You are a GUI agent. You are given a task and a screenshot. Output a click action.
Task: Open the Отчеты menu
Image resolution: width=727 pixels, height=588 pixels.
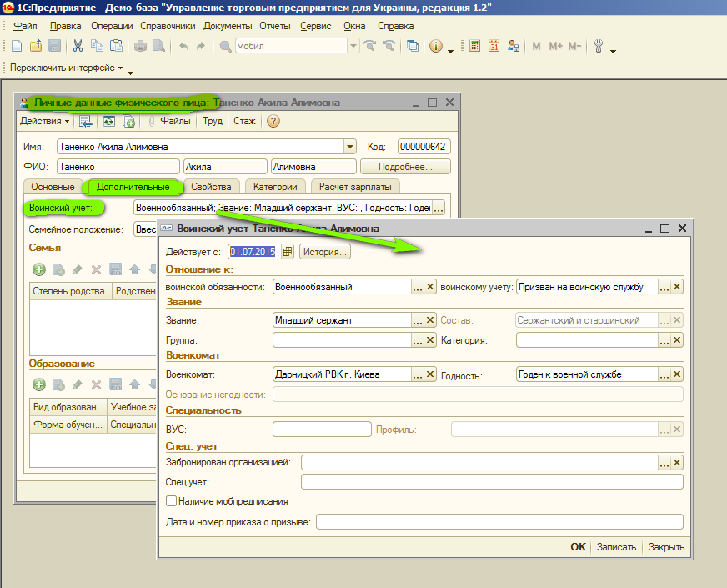(x=275, y=26)
